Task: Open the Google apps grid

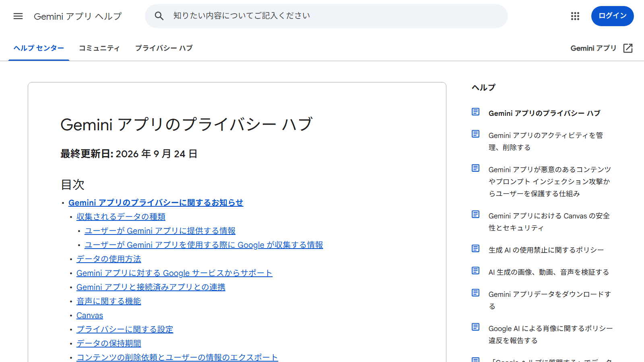Action: click(575, 16)
